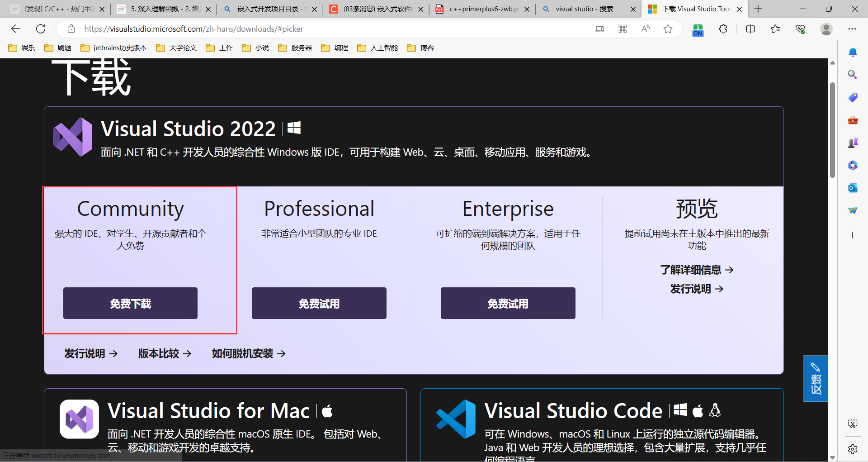Click the blue 反馈 feedback button

click(x=816, y=379)
